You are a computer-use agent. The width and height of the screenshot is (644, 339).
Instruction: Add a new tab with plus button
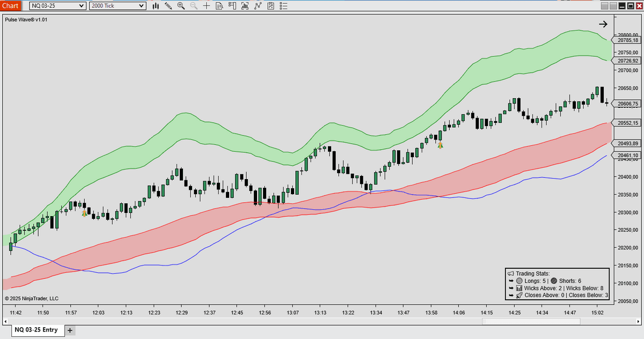pos(70,330)
